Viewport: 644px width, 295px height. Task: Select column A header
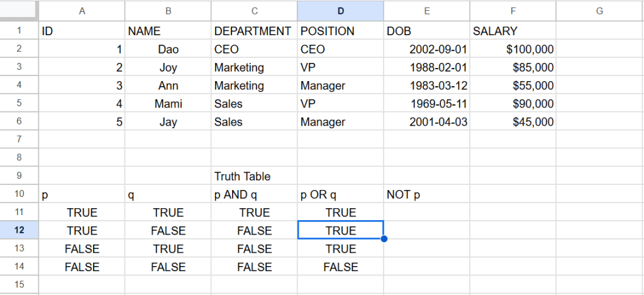(x=82, y=10)
